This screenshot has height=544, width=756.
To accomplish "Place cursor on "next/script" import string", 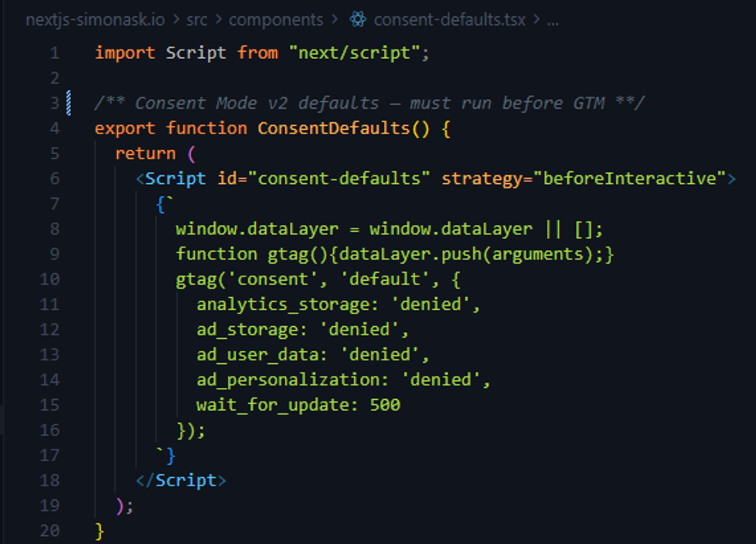I will [354, 53].
